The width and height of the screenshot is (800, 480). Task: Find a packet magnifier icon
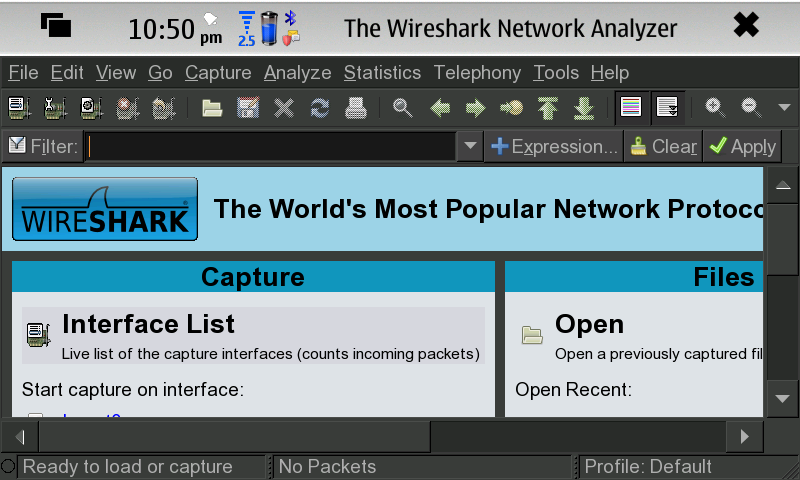click(403, 108)
